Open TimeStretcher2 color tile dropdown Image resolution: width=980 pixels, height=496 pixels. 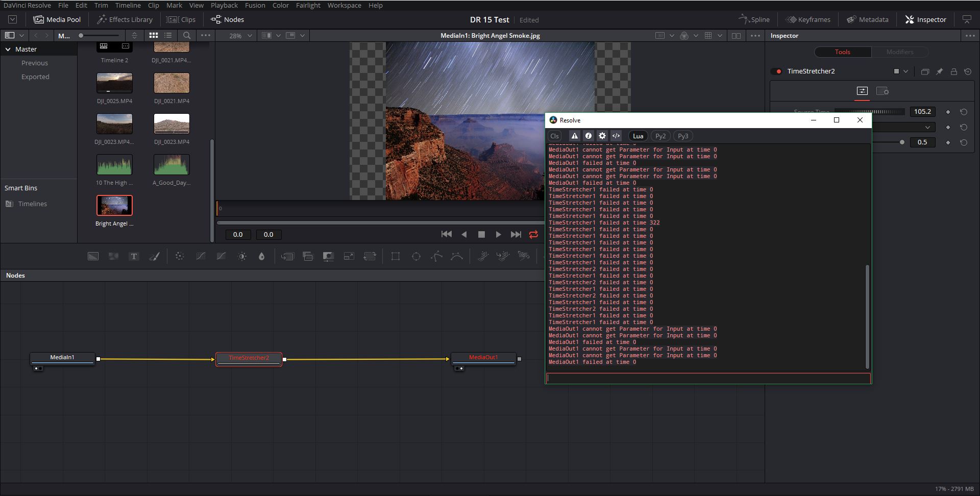[x=905, y=71]
